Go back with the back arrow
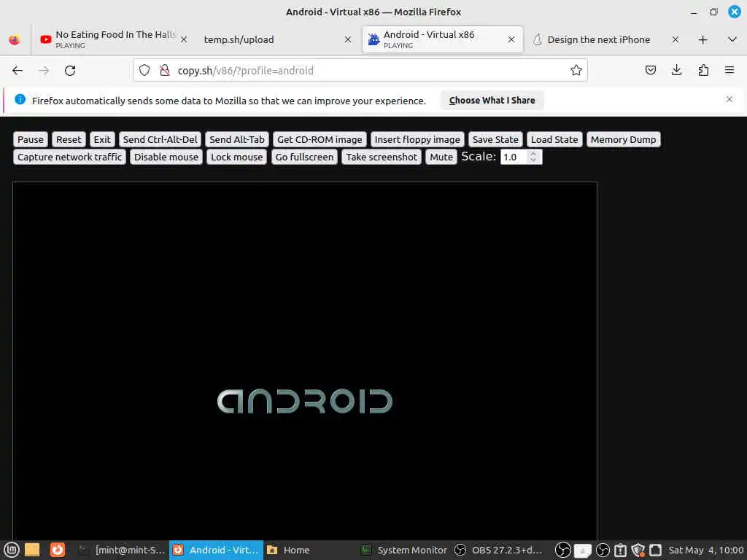 pyautogui.click(x=18, y=71)
